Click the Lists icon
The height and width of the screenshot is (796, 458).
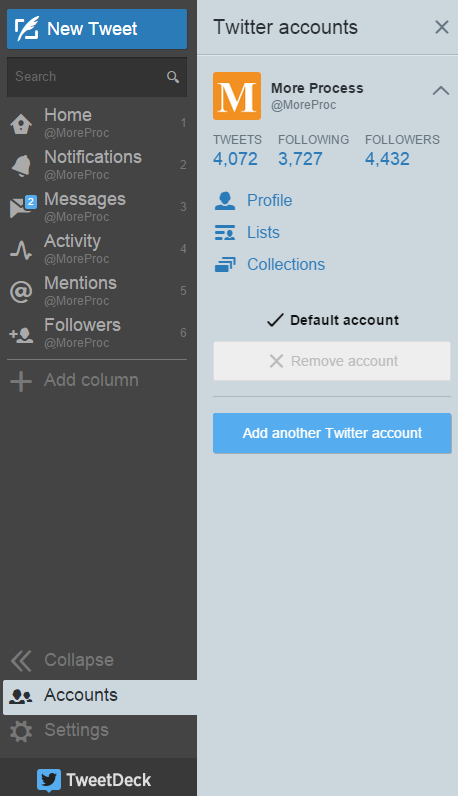coord(225,233)
